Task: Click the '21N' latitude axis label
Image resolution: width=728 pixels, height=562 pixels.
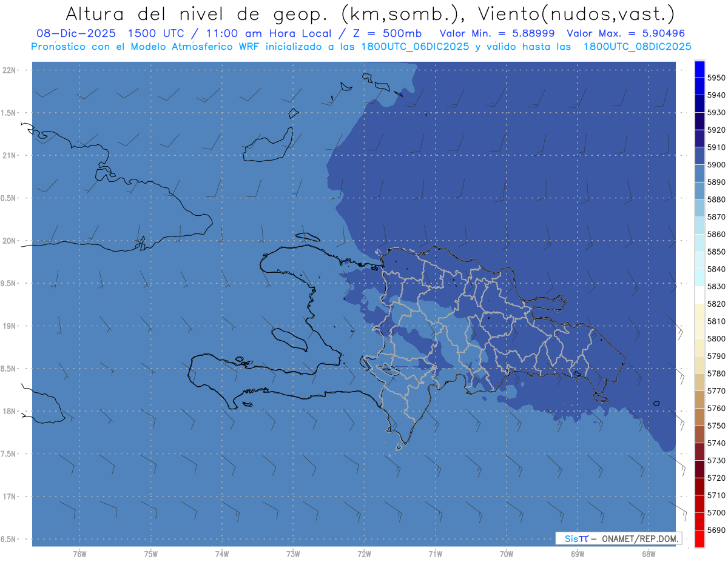Action: click(10, 156)
